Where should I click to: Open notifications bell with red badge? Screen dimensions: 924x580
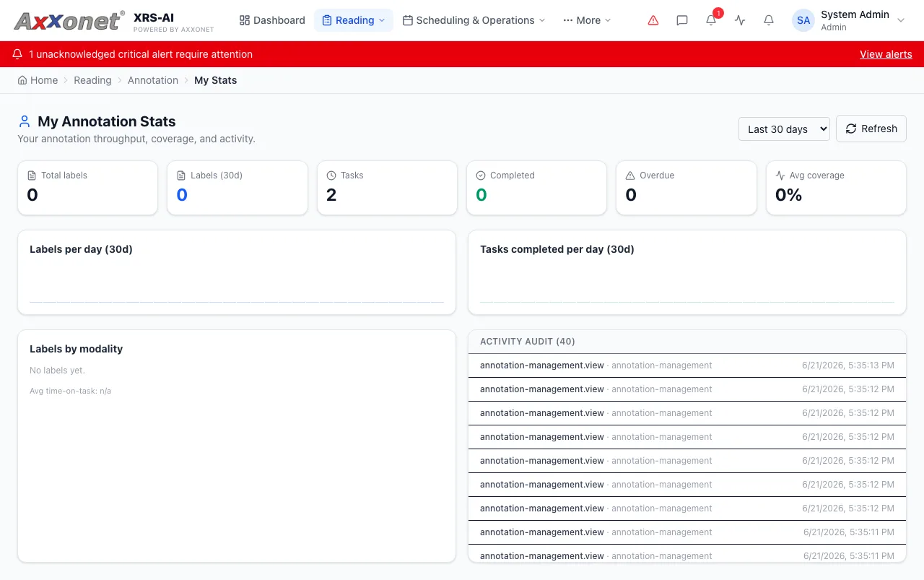712,20
